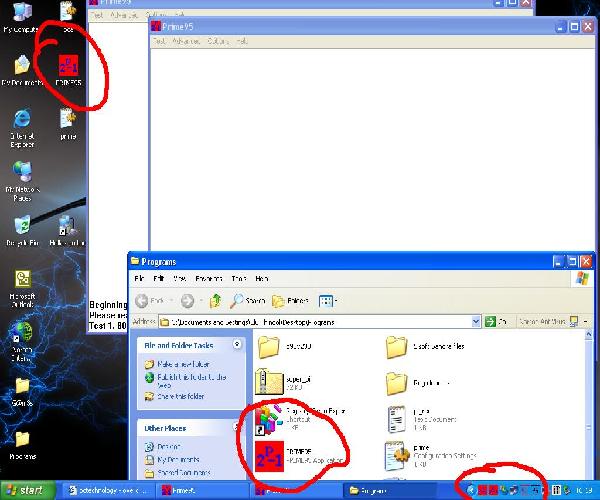Open the Recycle Bin

click(22, 230)
